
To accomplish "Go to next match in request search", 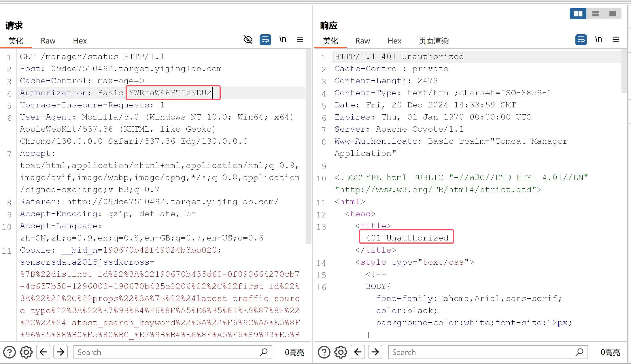I will click(61, 352).
